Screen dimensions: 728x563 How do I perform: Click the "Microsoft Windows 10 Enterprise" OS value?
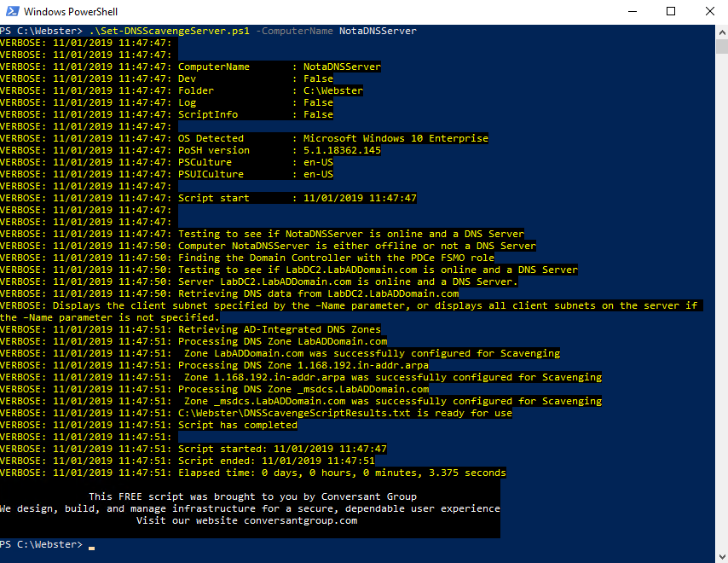[x=396, y=138]
